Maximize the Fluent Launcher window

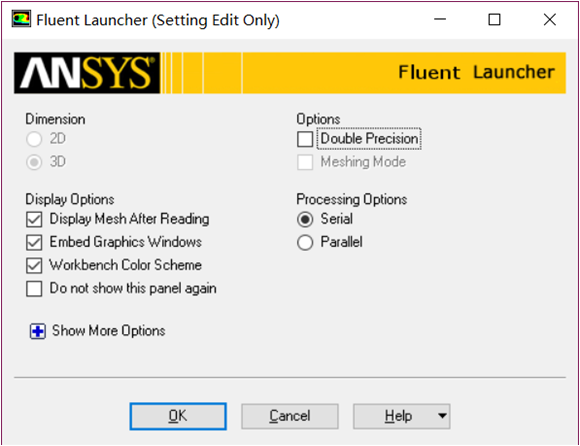[494, 19]
